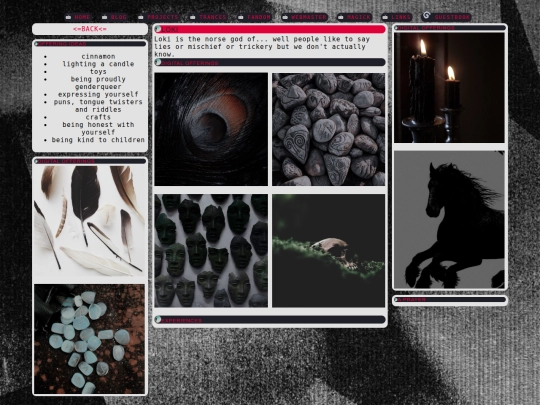The height and width of the screenshot is (405, 540).
Task: Expand the Prayer section
Action: (x=450, y=300)
